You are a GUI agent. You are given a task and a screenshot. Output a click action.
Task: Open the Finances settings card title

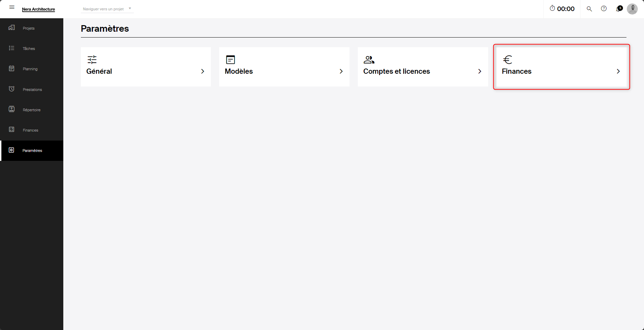(517, 71)
